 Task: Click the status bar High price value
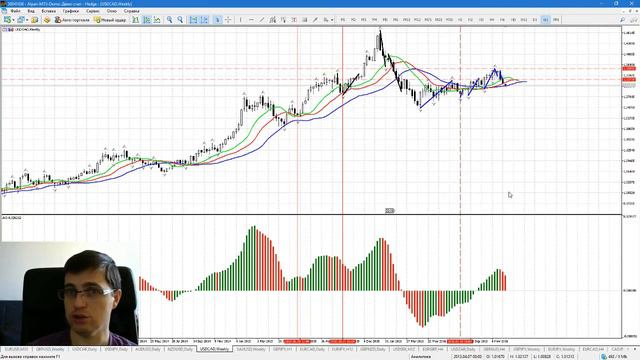(x=519, y=357)
